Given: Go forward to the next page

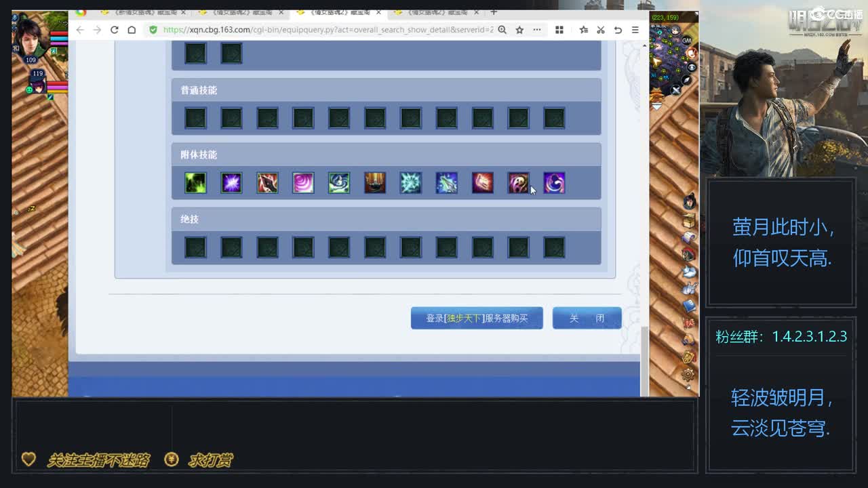Looking at the screenshot, I should point(97,30).
